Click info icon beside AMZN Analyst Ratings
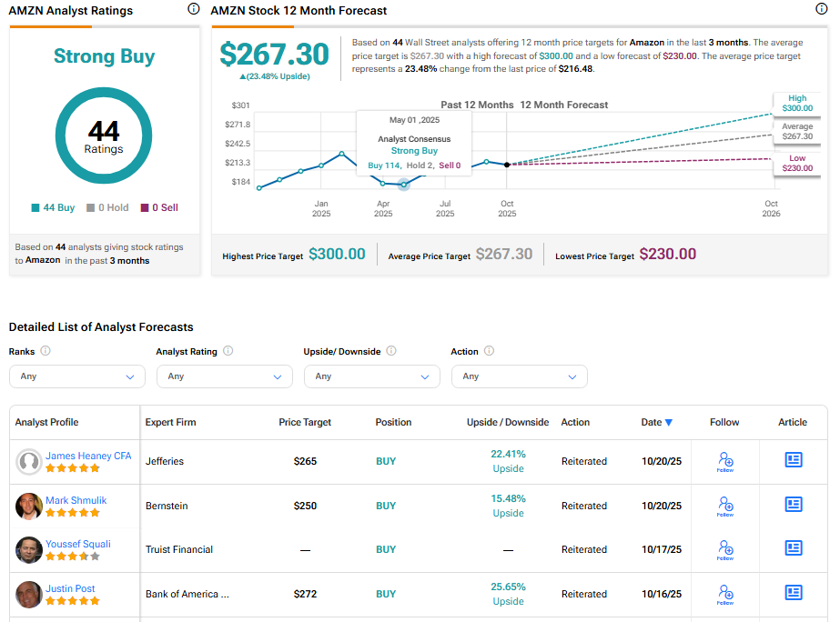 point(193,9)
